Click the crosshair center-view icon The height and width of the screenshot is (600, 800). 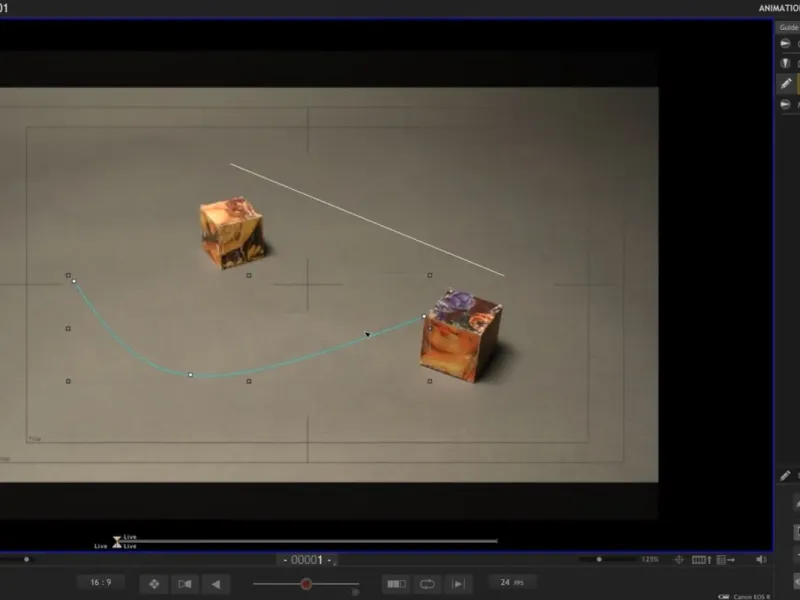click(x=679, y=560)
